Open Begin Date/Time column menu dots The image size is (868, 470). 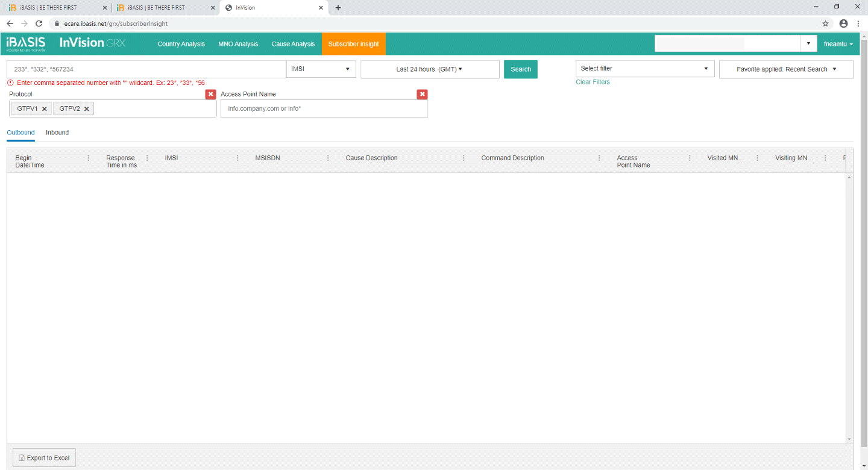point(89,158)
